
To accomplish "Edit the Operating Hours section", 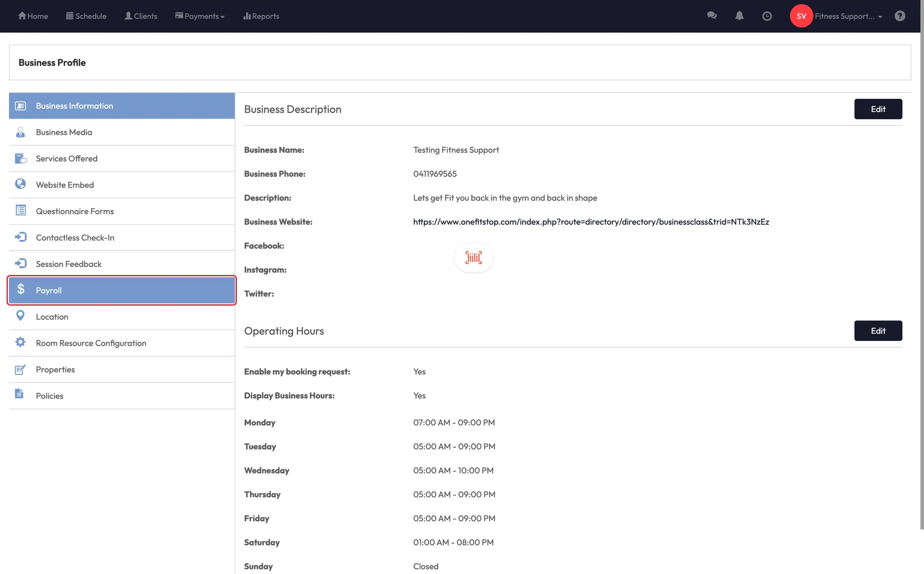I will [878, 331].
